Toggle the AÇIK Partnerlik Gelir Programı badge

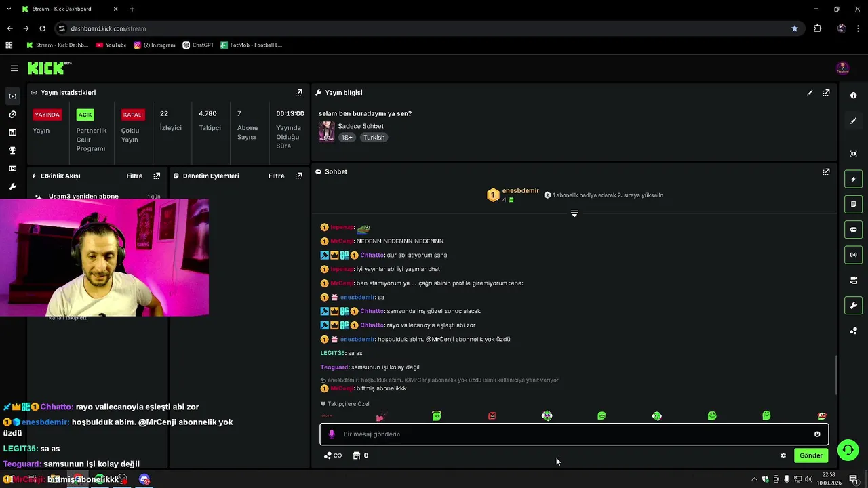[x=85, y=115]
